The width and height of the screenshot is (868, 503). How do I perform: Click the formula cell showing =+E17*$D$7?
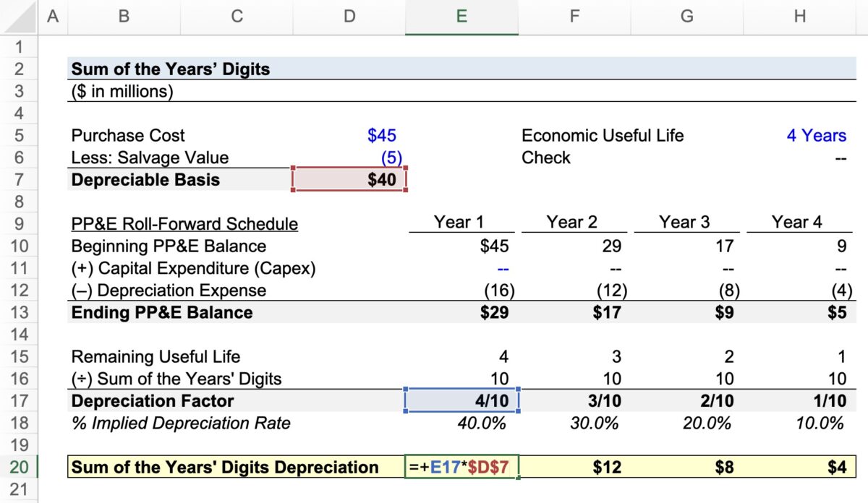coord(461,468)
